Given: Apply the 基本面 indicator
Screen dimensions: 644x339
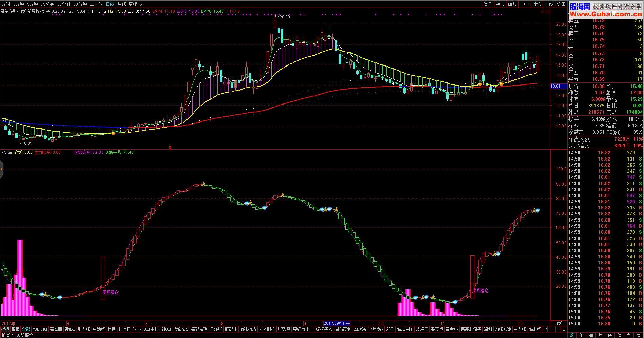Looking at the screenshot, I should 56,329.
